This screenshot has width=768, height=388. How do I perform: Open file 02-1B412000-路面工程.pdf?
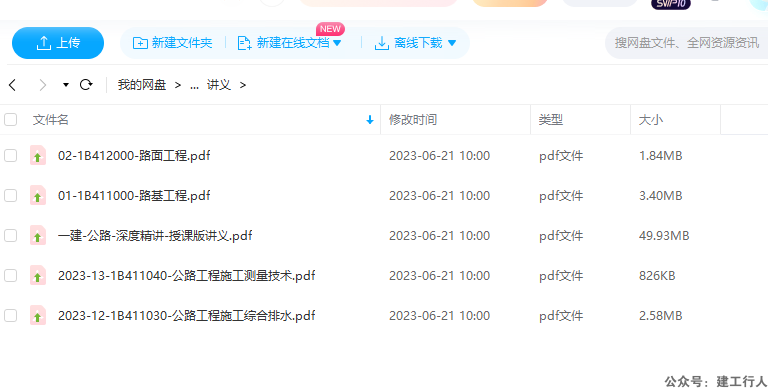tap(134, 156)
